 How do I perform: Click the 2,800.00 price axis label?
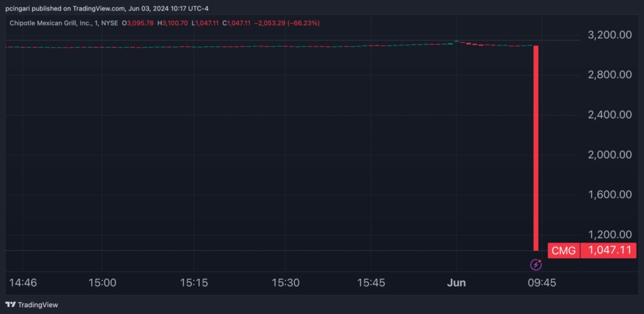(x=609, y=75)
